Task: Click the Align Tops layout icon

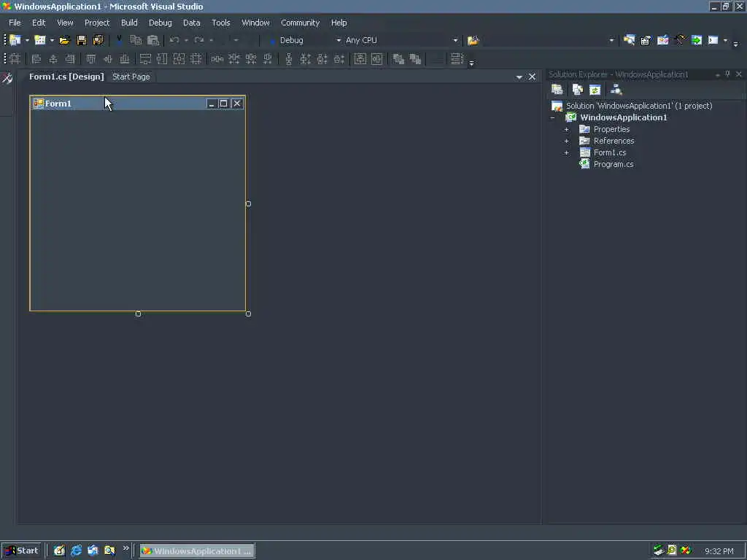Action: point(91,59)
